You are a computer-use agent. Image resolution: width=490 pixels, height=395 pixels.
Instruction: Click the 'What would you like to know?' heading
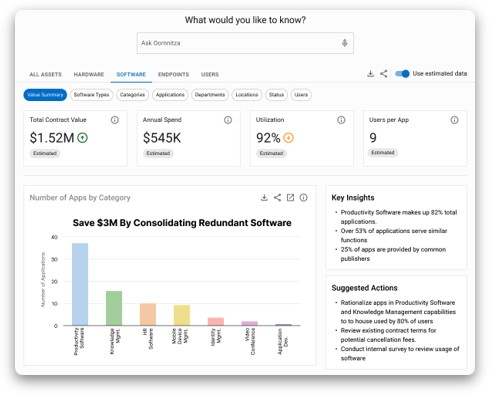point(245,20)
